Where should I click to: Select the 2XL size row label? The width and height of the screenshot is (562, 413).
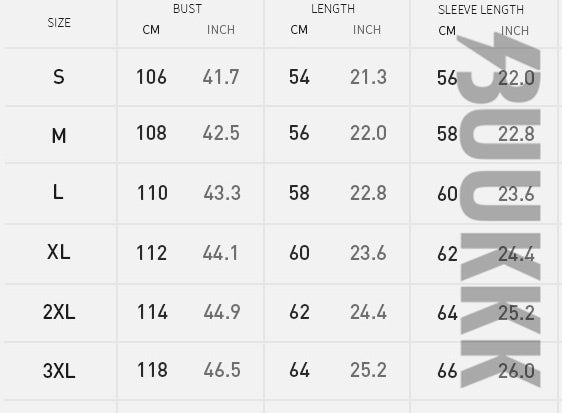(x=59, y=312)
